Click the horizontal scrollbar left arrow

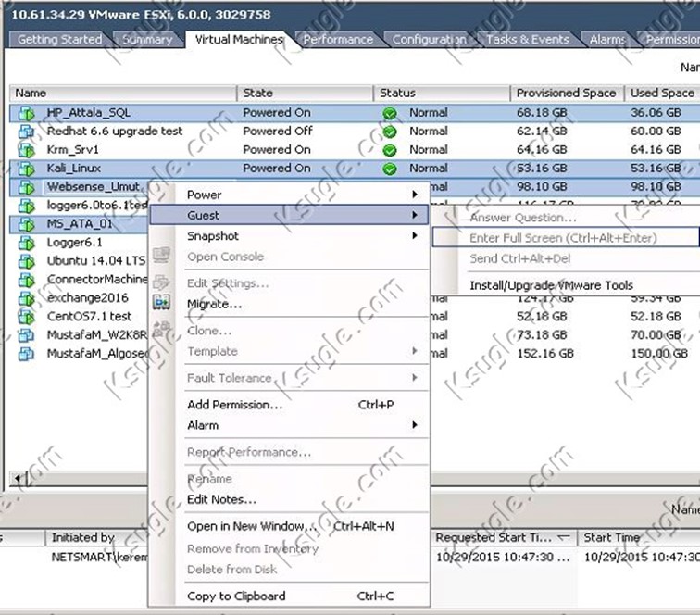coord(16,478)
